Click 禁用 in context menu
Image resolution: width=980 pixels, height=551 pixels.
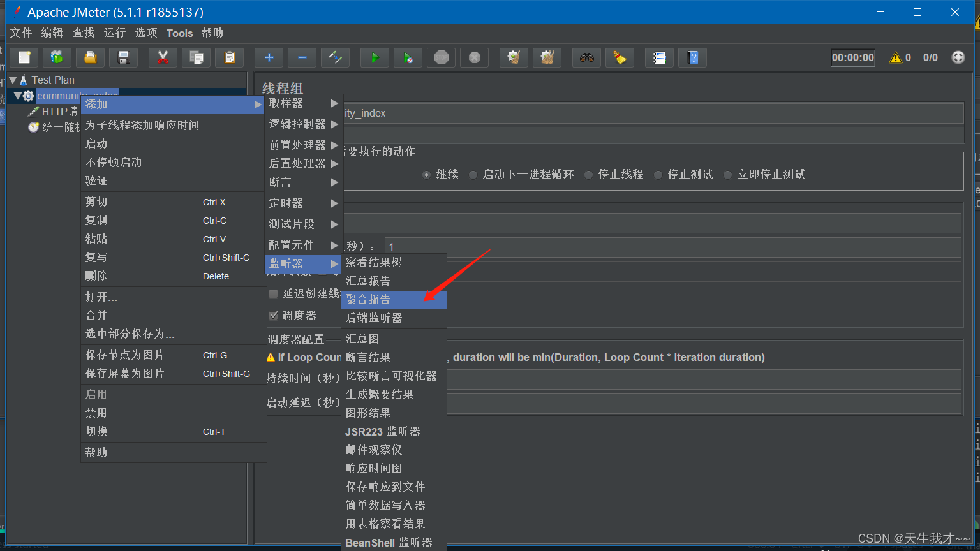tap(173, 413)
